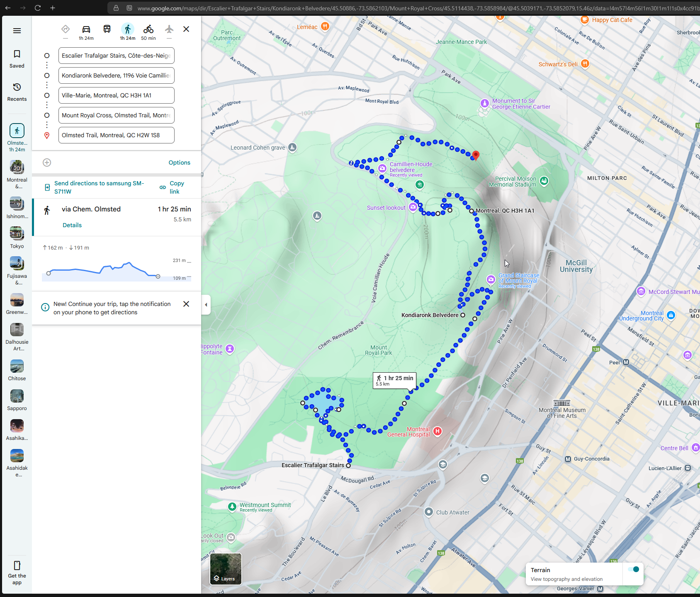Image resolution: width=700 pixels, height=597 pixels.
Task: Select best travel mode option
Action: coord(66,29)
